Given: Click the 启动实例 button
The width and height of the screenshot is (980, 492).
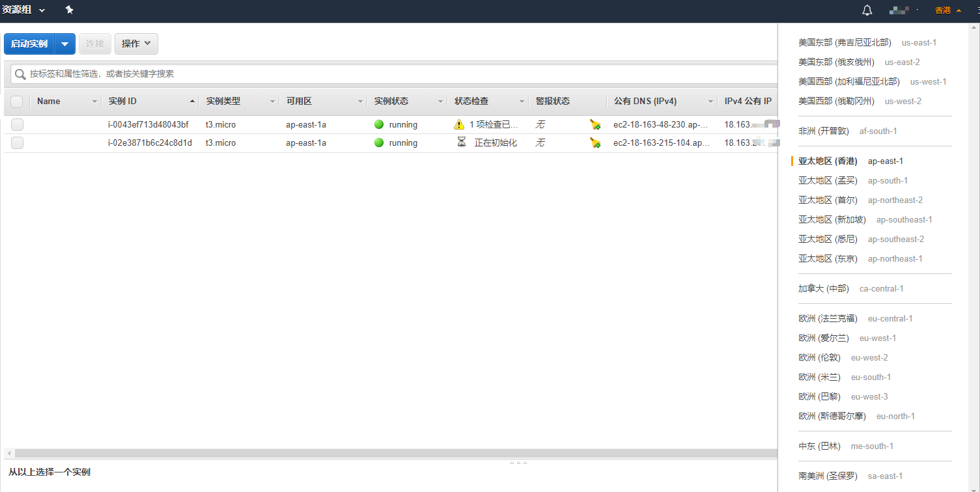Looking at the screenshot, I should pos(29,44).
